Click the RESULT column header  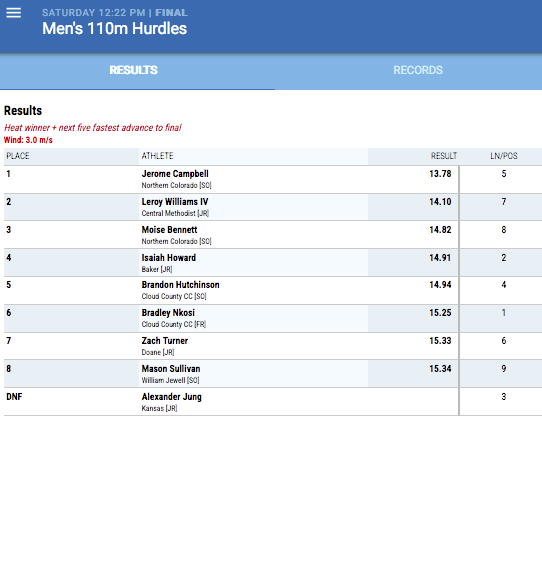[444, 156]
